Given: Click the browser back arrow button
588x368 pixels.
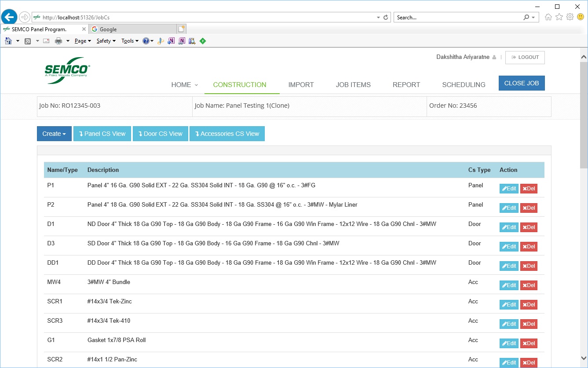Looking at the screenshot, I should (x=9, y=17).
